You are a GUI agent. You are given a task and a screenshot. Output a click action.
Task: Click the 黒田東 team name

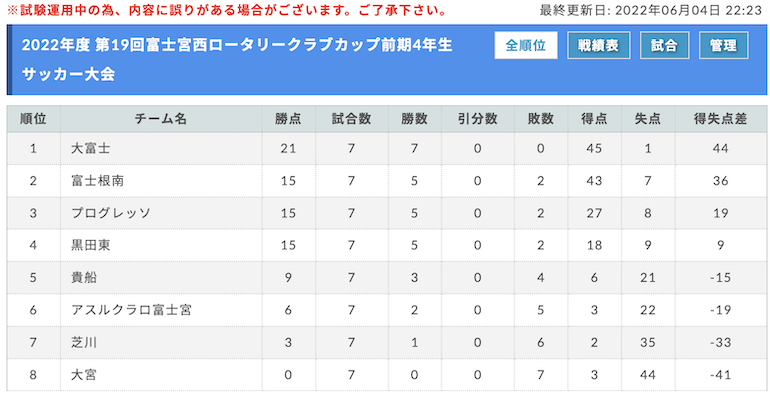coord(91,245)
